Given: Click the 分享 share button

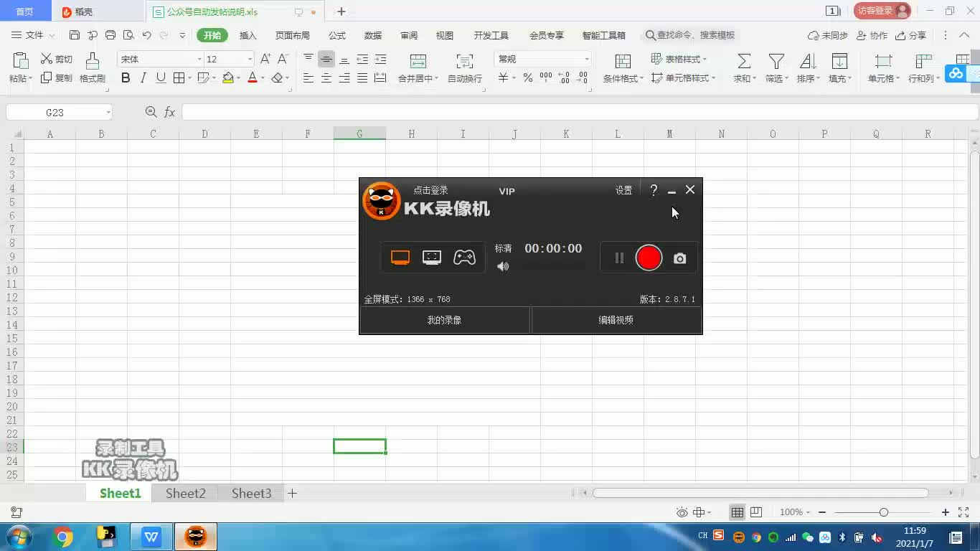Looking at the screenshot, I should tap(912, 35).
